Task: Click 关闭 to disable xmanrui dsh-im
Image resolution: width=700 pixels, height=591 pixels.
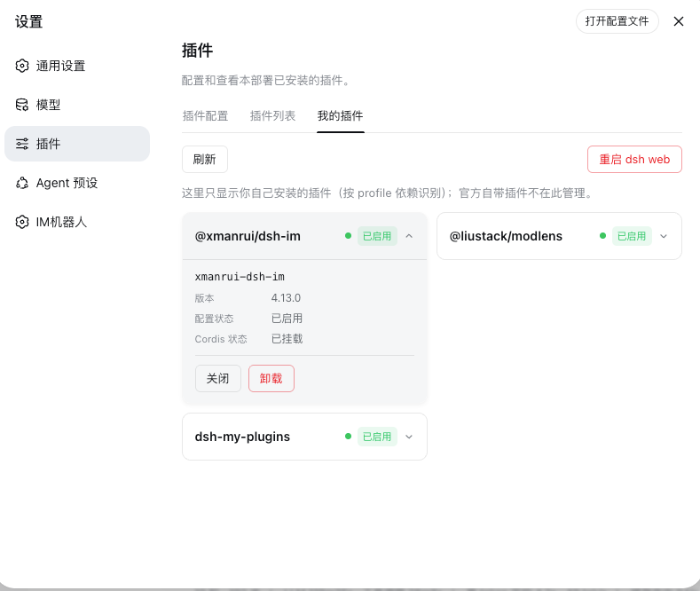Action: click(x=218, y=379)
